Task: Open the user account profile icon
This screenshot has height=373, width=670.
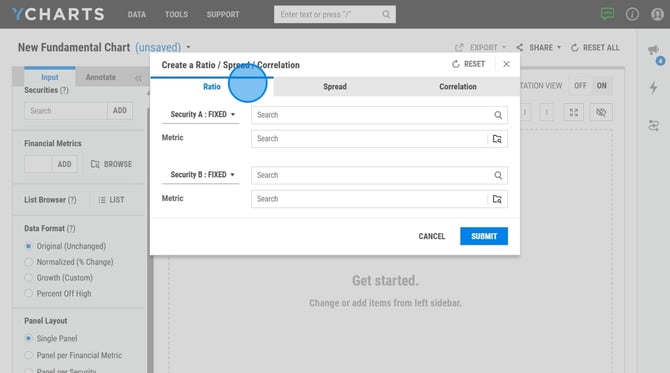Action: point(657,14)
